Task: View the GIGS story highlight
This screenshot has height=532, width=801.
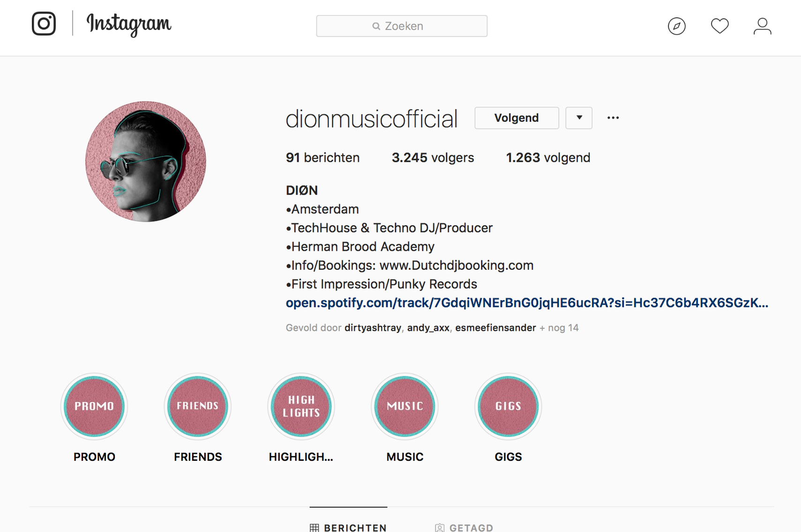Action: (x=509, y=406)
